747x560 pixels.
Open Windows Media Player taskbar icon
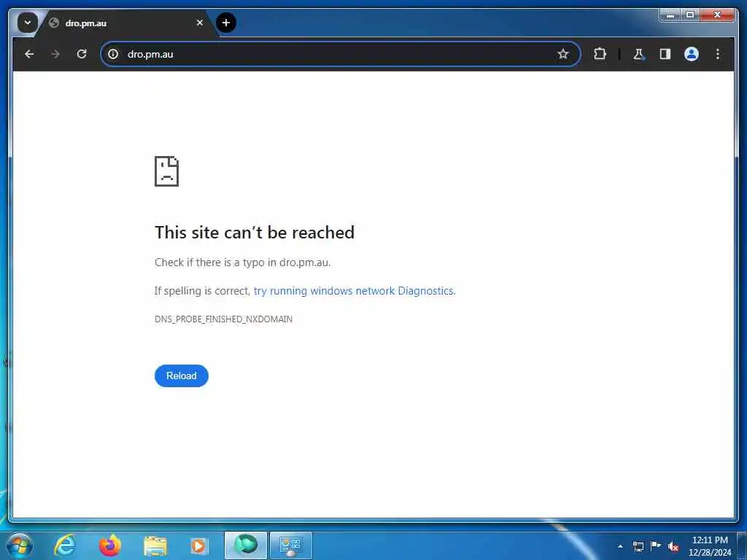(x=198, y=545)
